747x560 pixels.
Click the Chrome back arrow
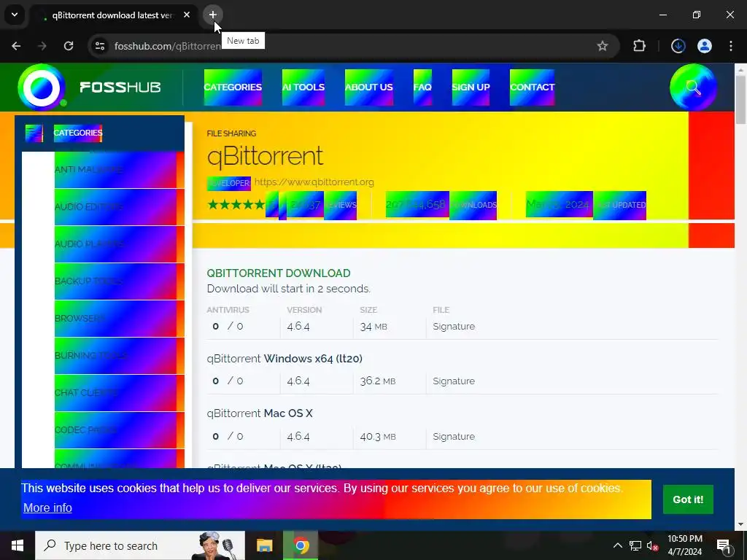click(16, 46)
